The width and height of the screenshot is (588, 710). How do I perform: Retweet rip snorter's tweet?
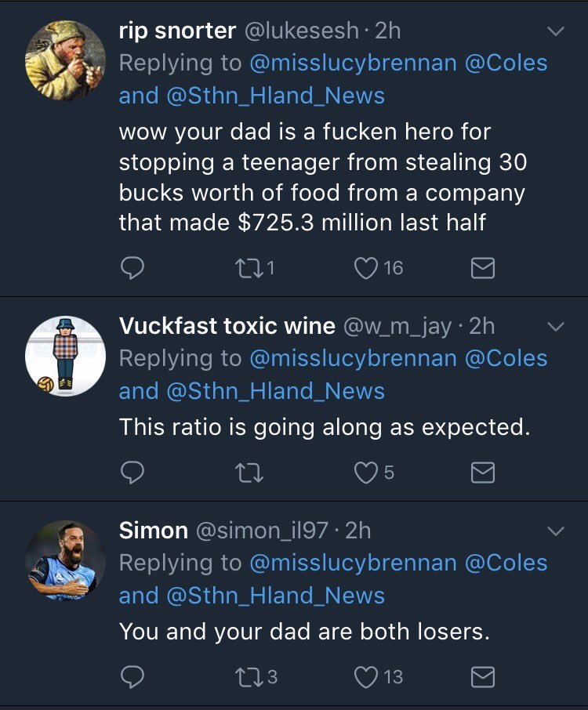[248, 269]
